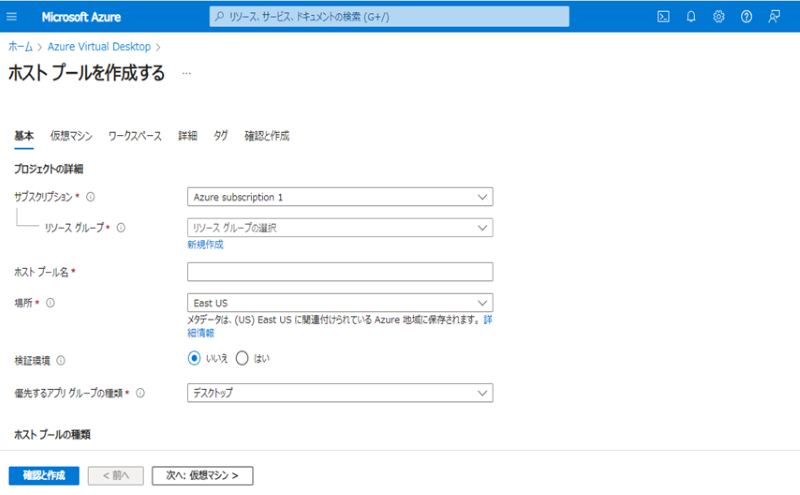The image size is (800, 495).
Task: Open the help question mark menu
Action: (746, 17)
